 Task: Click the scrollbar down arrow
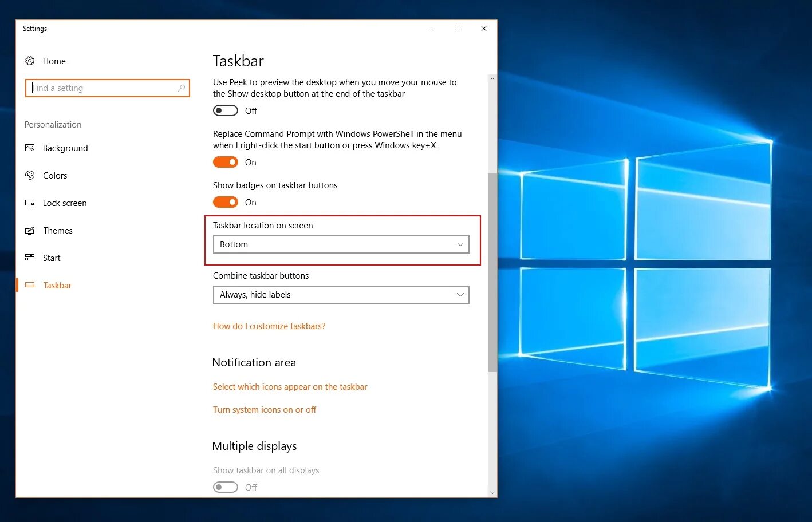point(492,492)
